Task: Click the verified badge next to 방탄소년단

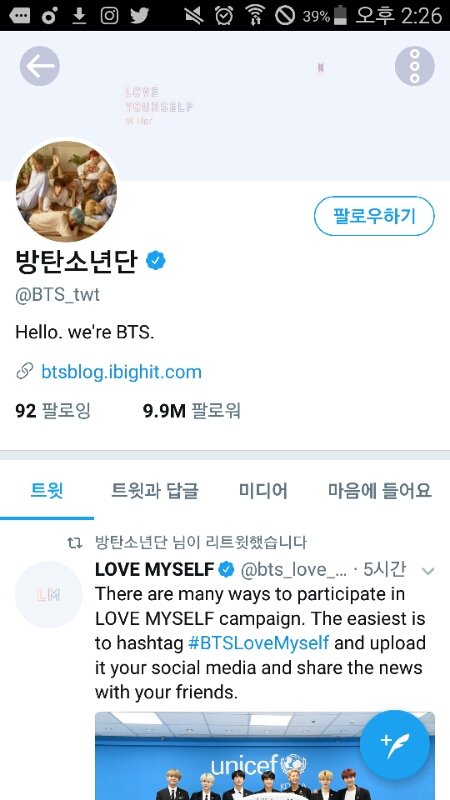Action: 156,261
